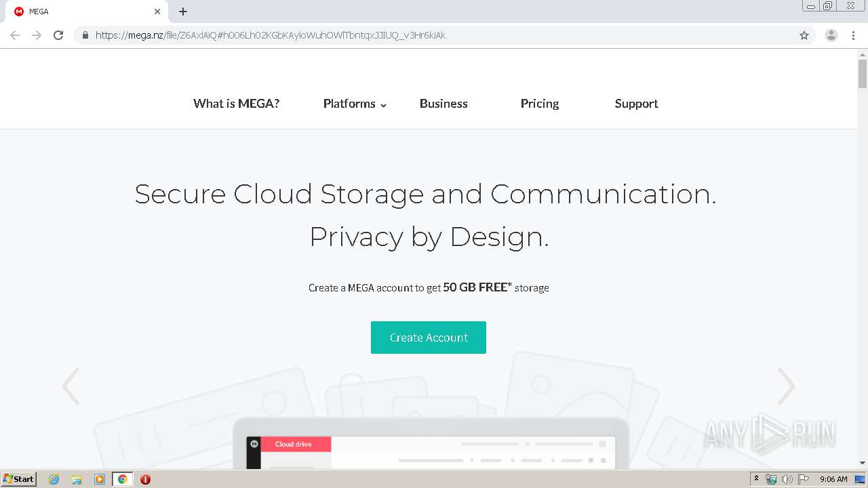Screen dimensions: 868x488
Task: Open the Pricing page
Action: [540, 104]
